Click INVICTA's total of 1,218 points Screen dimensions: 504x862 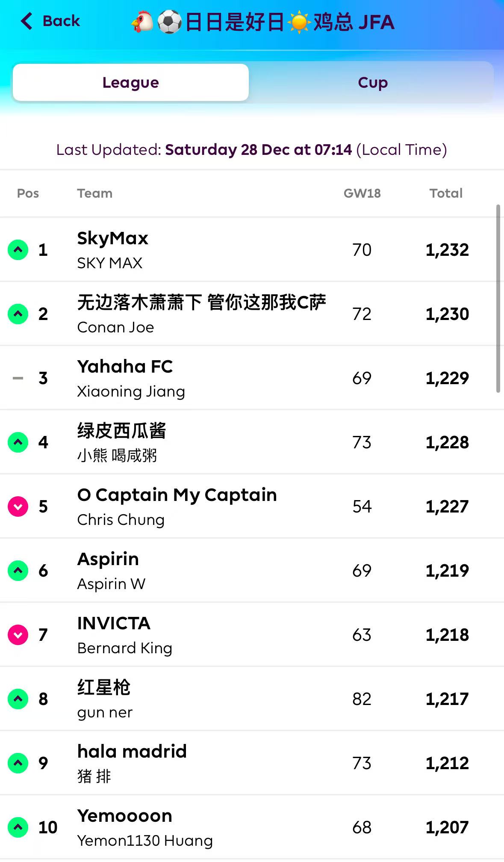(447, 635)
